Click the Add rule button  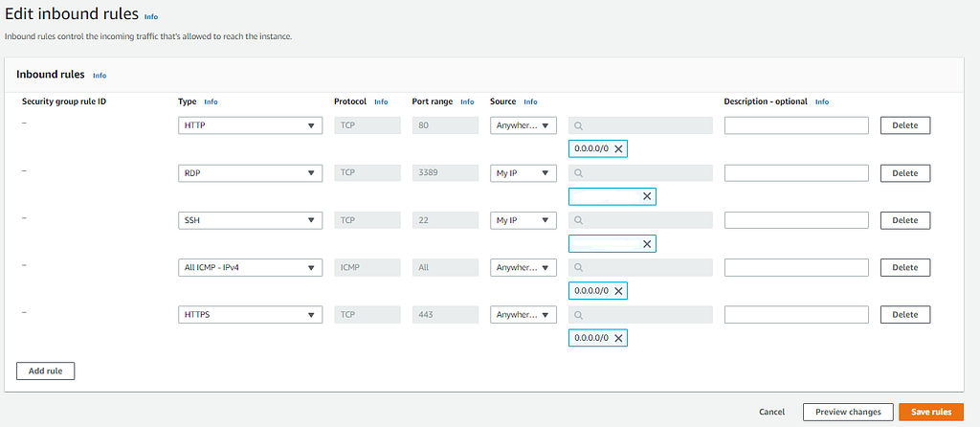click(x=45, y=371)
